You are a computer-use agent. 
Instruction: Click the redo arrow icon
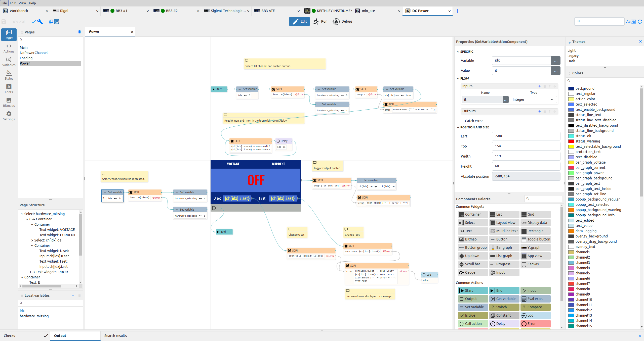coord(22,22)
